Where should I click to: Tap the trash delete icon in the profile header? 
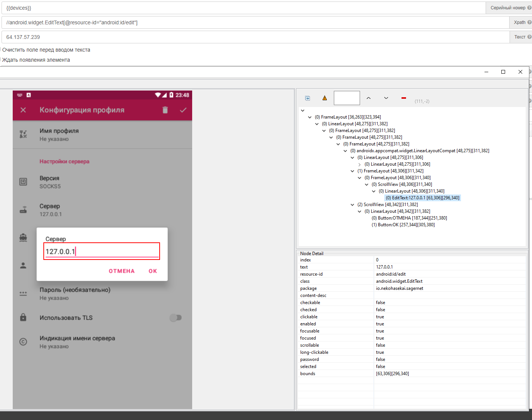[165, 110]
